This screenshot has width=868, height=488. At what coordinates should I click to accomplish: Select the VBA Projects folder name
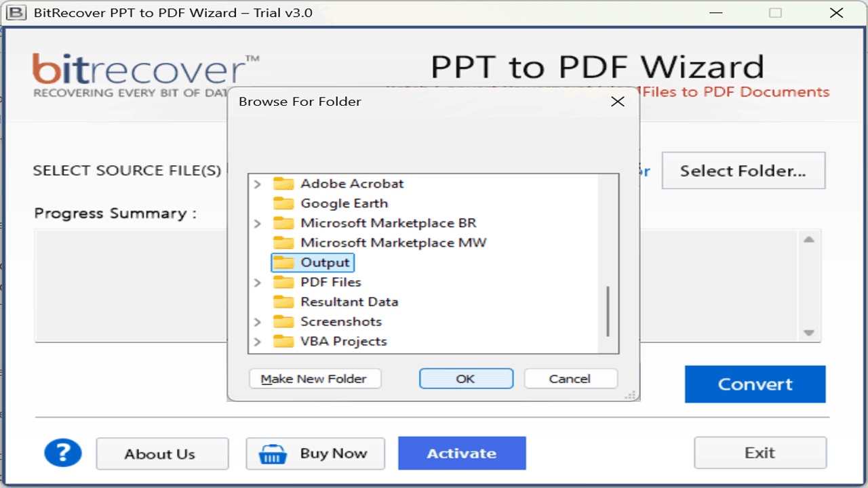tap(344, 341)
